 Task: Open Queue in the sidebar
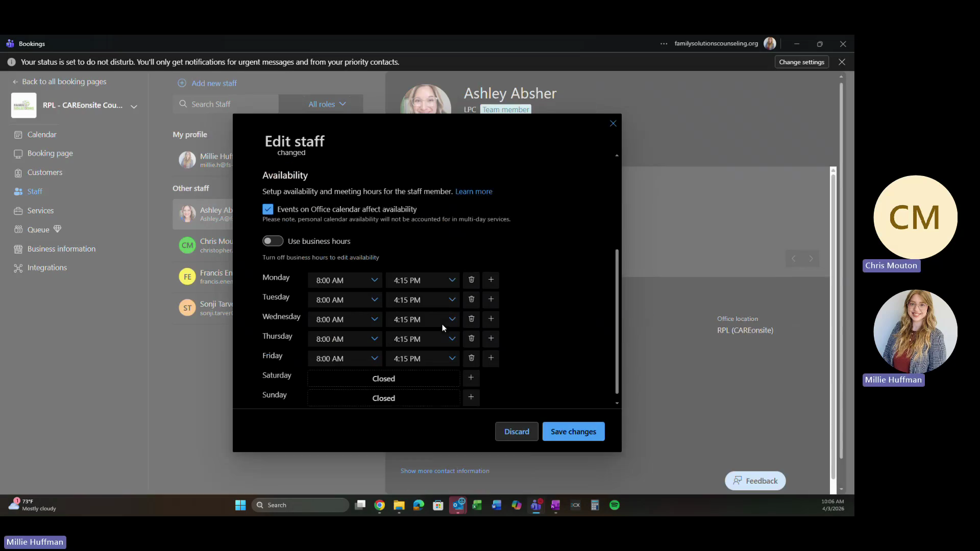[x=38, y=230]
